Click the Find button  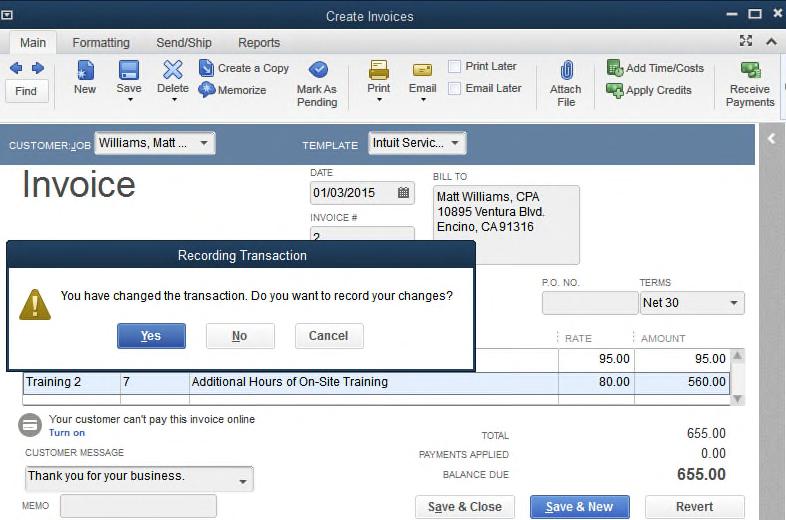pyautogui.click(x=27, y=91)
